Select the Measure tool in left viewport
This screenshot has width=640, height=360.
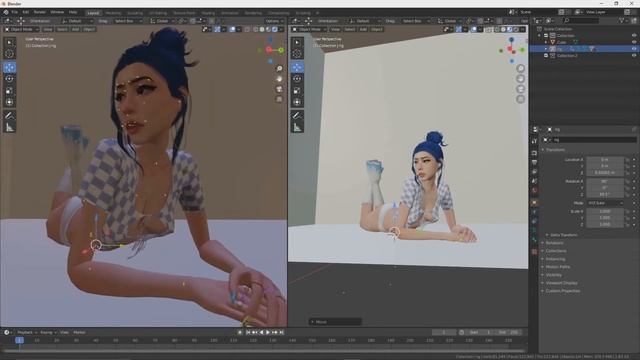click(9, 128)
